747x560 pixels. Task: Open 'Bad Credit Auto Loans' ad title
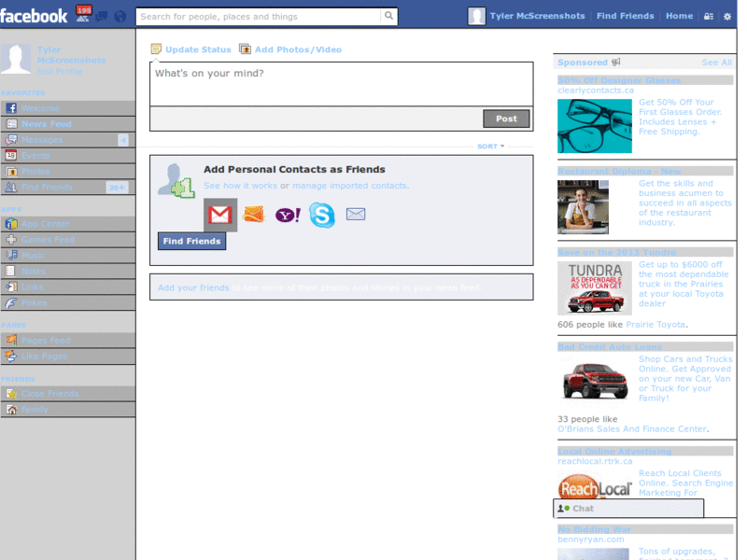point(610,346)
